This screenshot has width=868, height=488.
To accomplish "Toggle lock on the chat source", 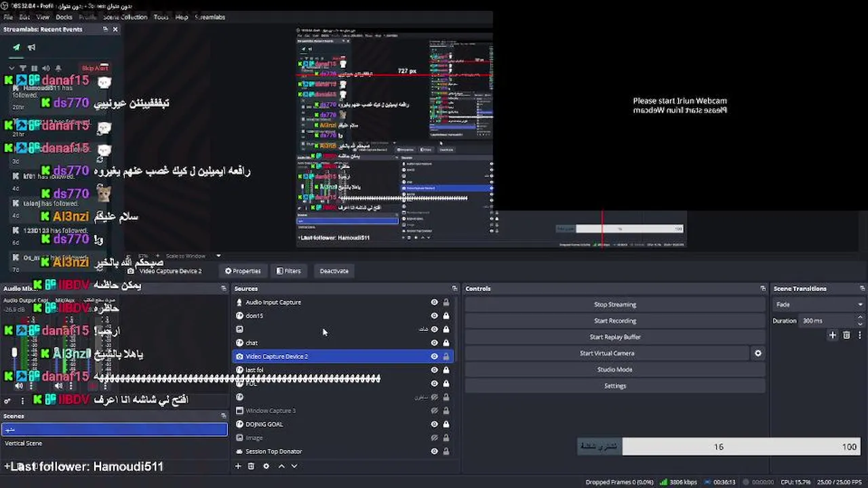I will tap(446, 343).
